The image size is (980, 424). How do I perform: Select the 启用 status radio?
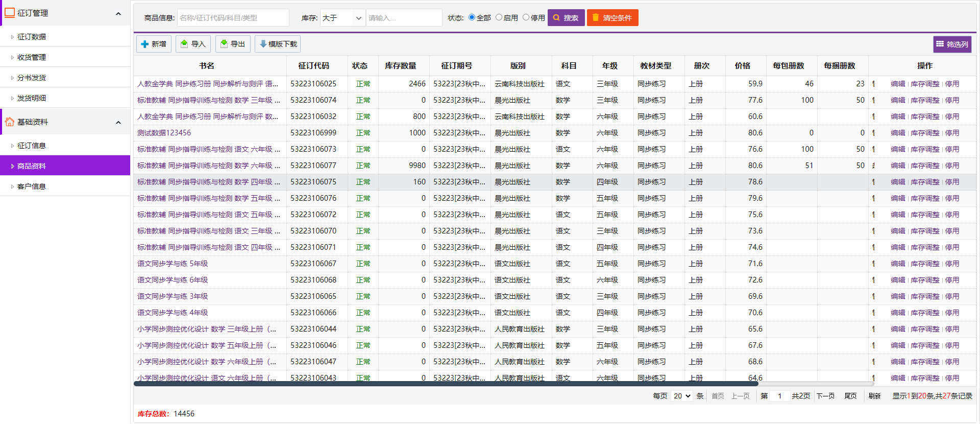(x=499, y=17)
